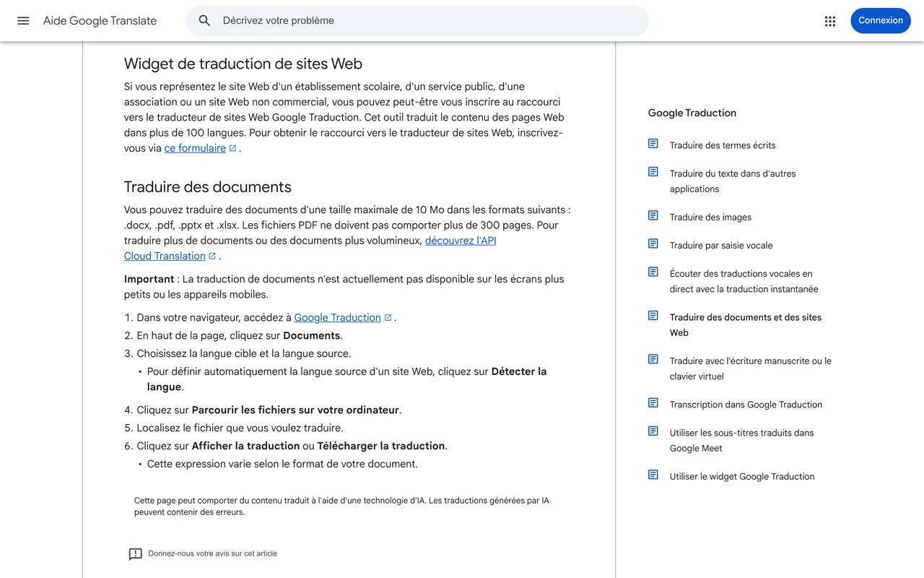Image resolution: width=924 pixels, height=578 pixels.
Task: Click the external link icon after 'Google Traduction'
Action: 388,317
